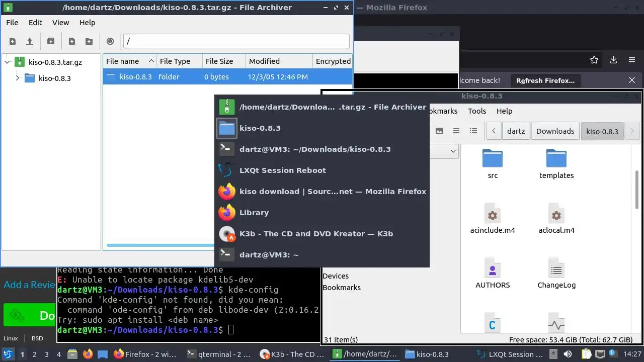
Task: Open the Firefox hamburger menu
Action: coord(632,60)
